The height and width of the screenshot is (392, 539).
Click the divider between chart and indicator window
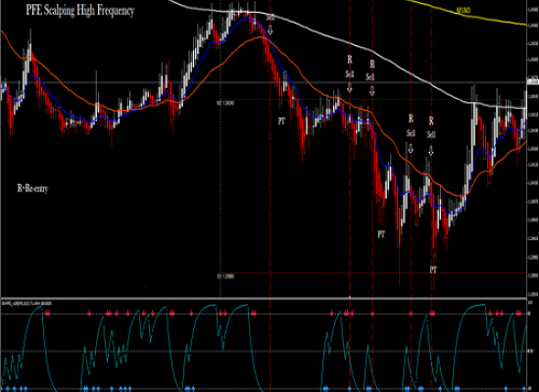[264, 299]
